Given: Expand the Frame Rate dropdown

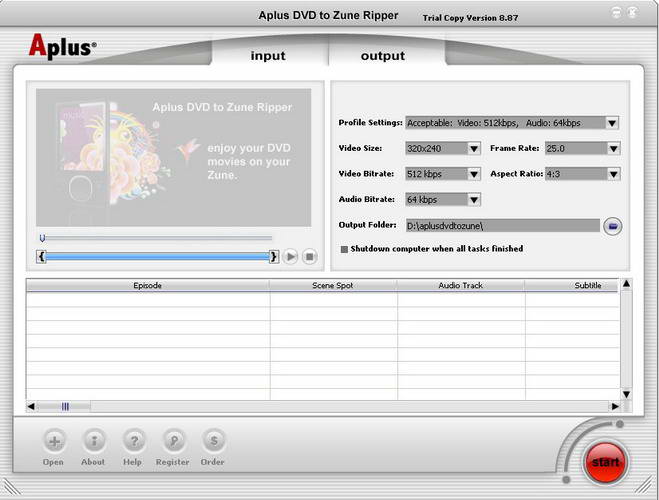Looking at the screenshot, I should tap(612, 149).
